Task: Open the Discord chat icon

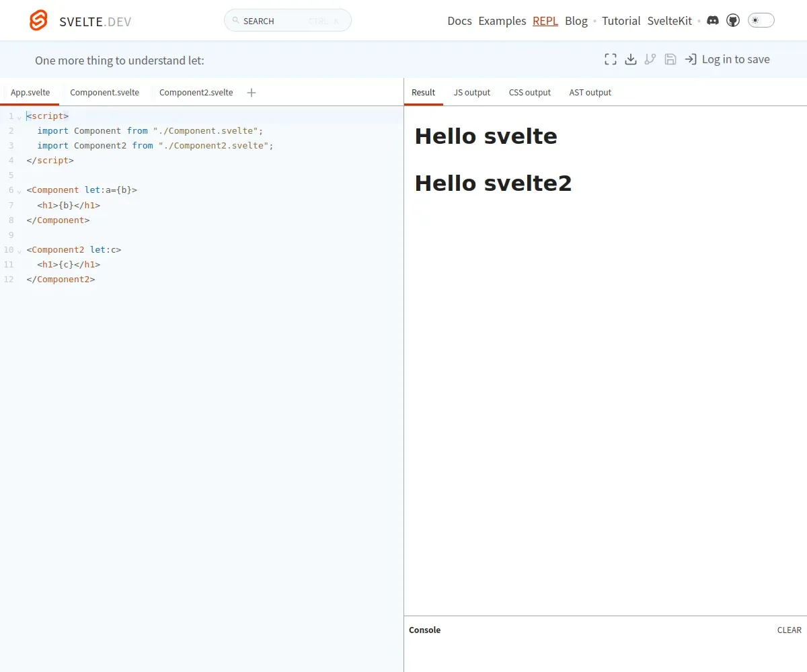Action: [713, 21]
